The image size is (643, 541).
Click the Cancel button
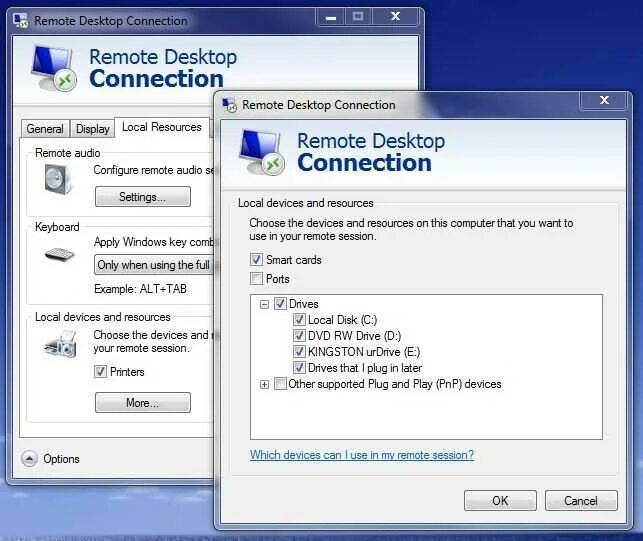tap(581, 500)
